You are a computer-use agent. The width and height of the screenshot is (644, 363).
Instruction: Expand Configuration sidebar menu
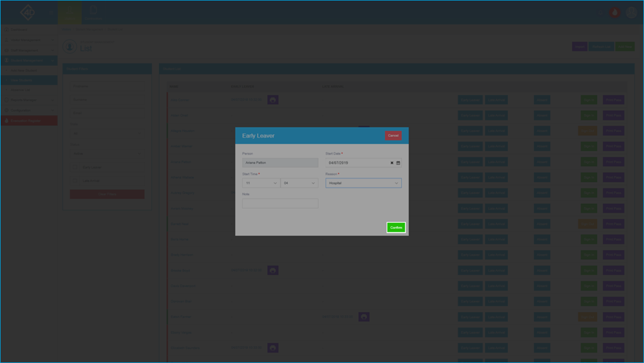click(29, 110)
